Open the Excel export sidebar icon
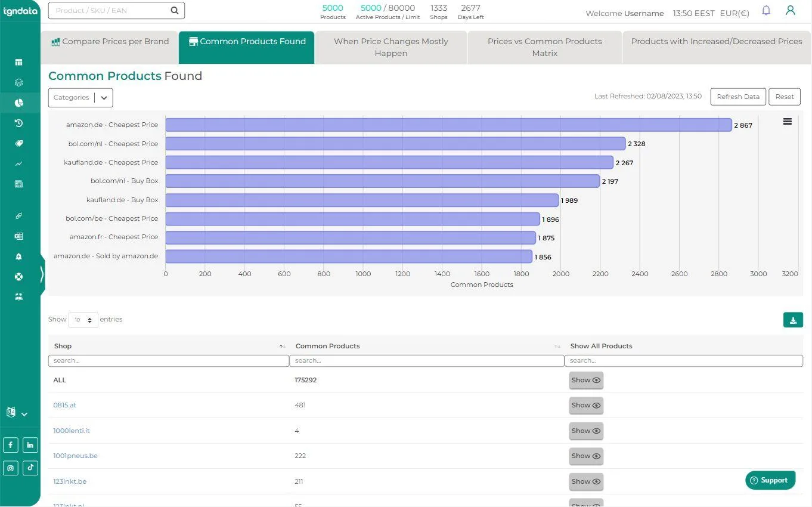 pyautogui.click(x=18, y=236)
